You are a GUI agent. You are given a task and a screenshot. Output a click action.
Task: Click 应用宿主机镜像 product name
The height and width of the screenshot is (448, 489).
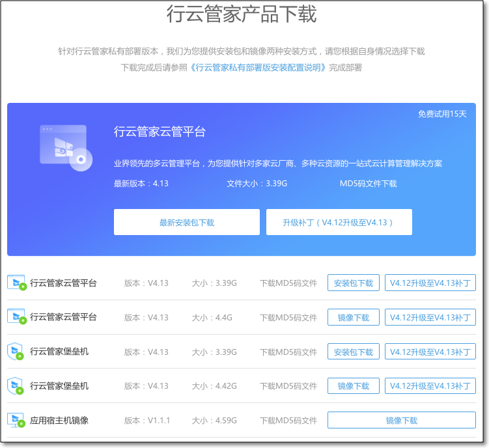point(59,420)
